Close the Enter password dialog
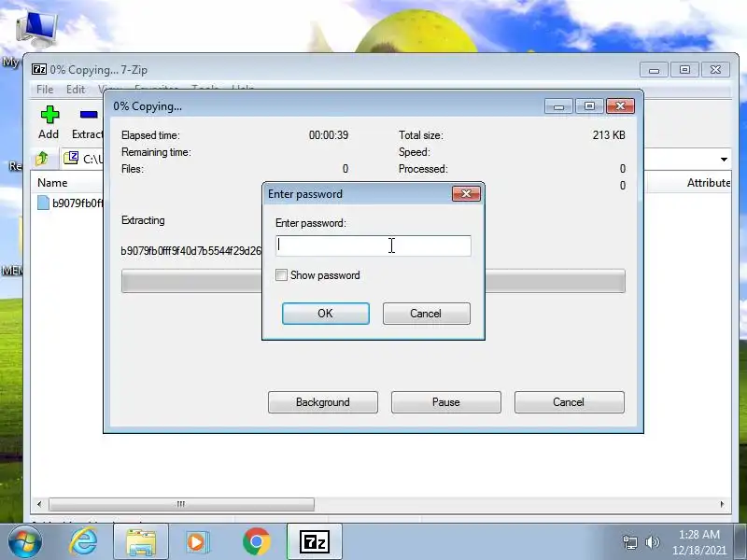This screenshot has height=560, width=747. click(466, 193)
